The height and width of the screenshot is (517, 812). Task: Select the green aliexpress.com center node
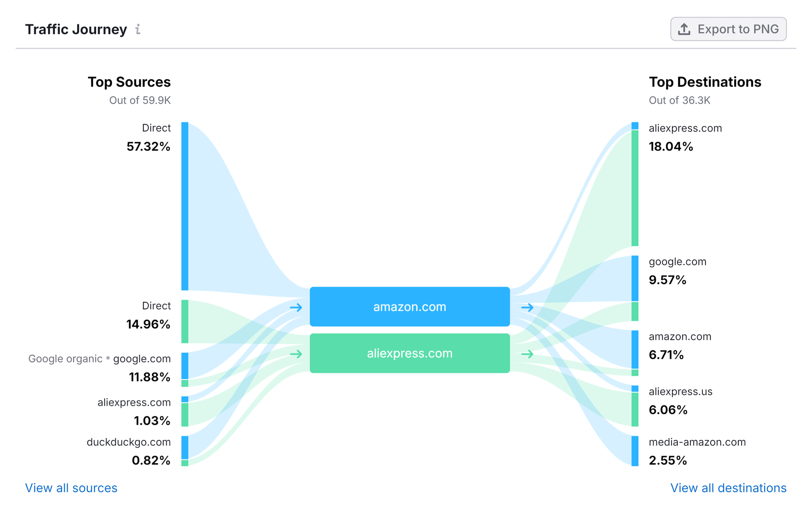(x=409, y=353)
